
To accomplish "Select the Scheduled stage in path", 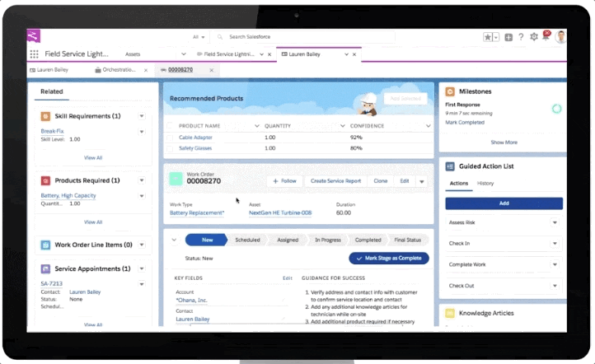I will coord(247,240).
